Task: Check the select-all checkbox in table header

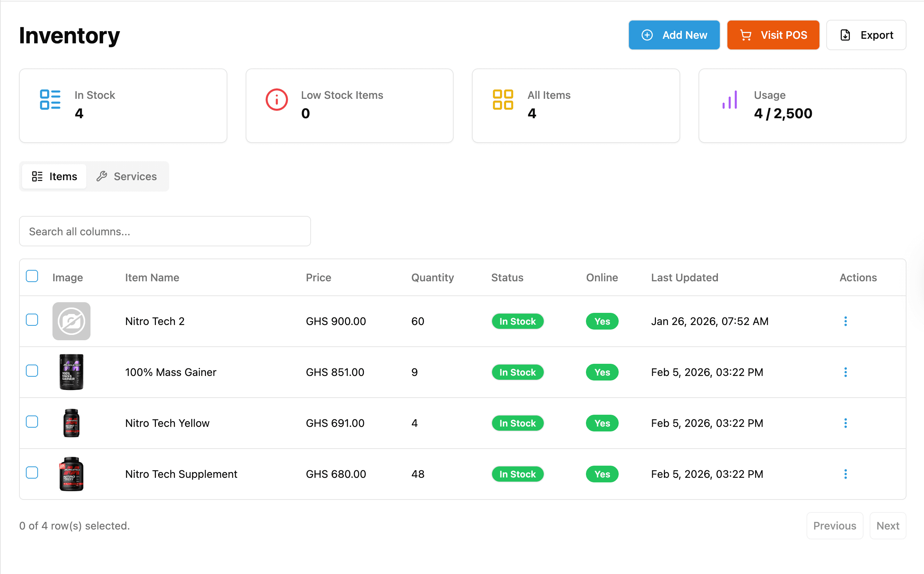Action: point(32,276)
